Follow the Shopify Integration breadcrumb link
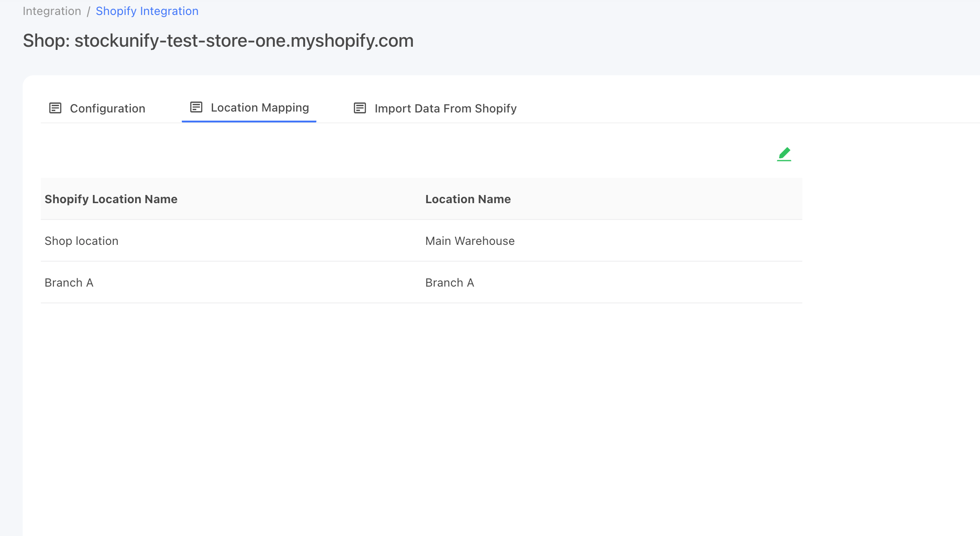This screenshot has height=536, width=980. [x=147, y=11]
